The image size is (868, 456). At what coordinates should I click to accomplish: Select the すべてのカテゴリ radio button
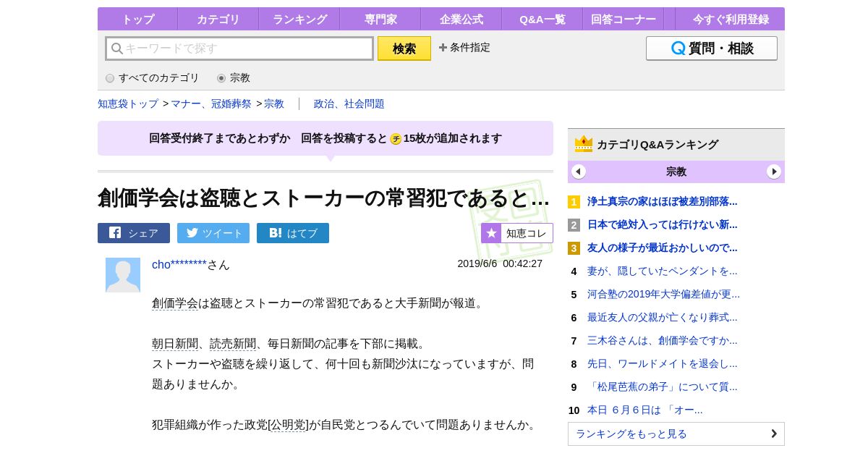(110, 78)
